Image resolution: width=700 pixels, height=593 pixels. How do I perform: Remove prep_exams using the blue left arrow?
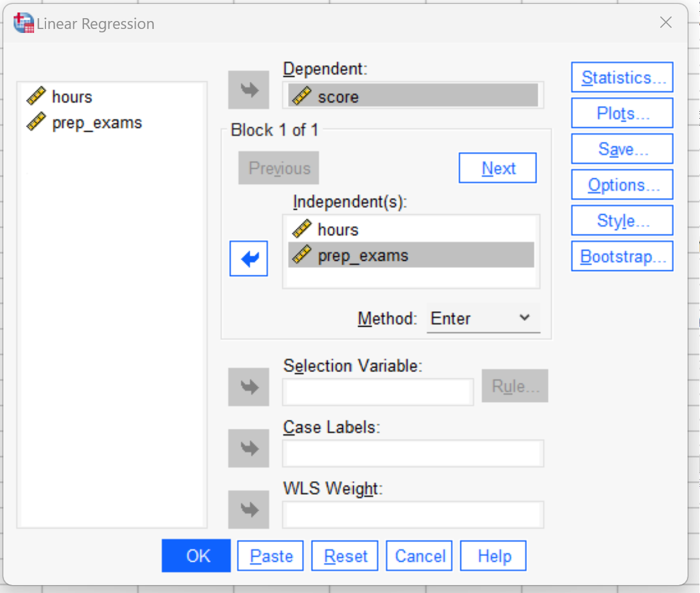(248, 258)
